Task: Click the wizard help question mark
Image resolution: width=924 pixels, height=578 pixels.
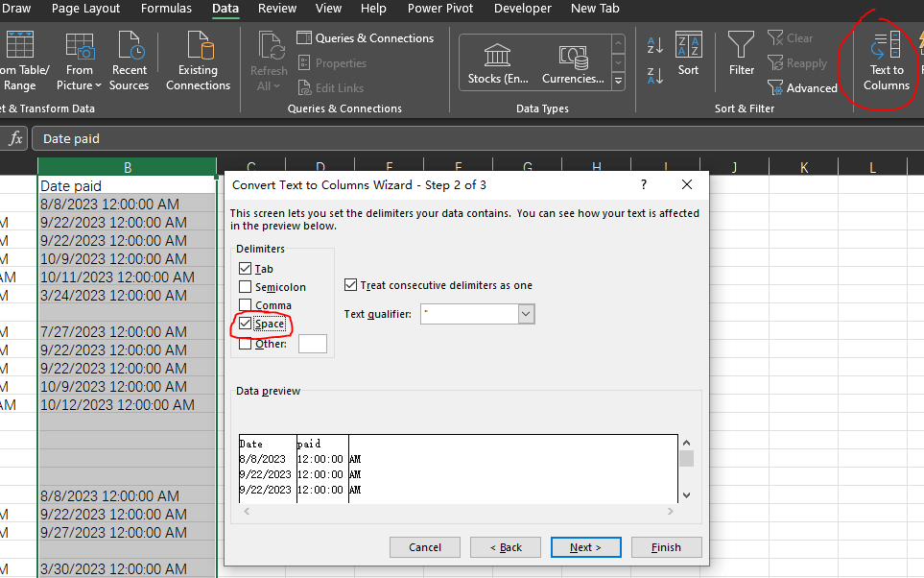Action: click(644, 184)
